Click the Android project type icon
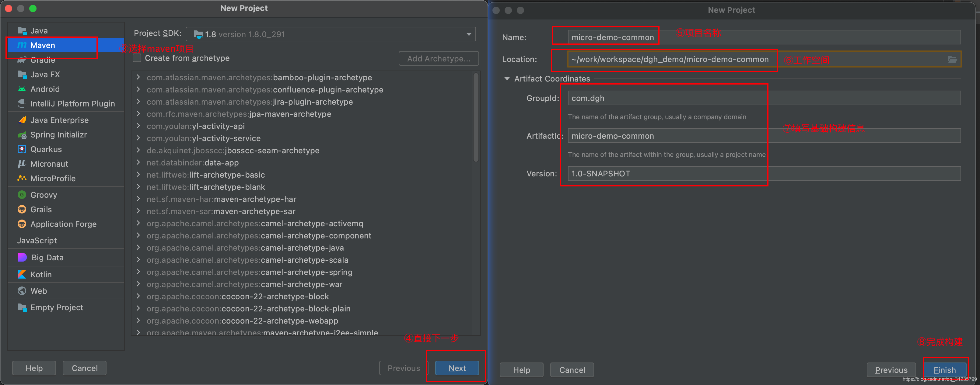980x385 pixels. (22, 89)
